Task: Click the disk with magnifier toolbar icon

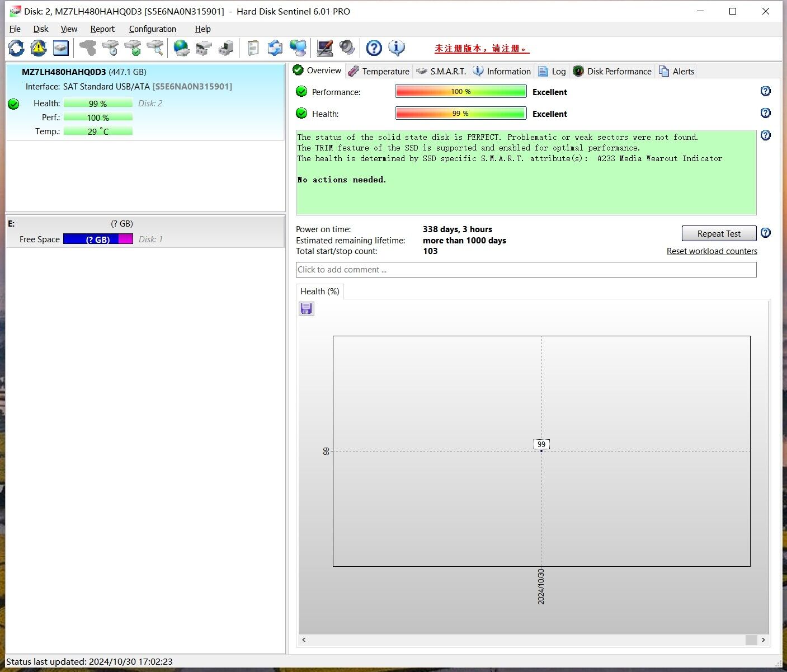Action: coord(155,48)
